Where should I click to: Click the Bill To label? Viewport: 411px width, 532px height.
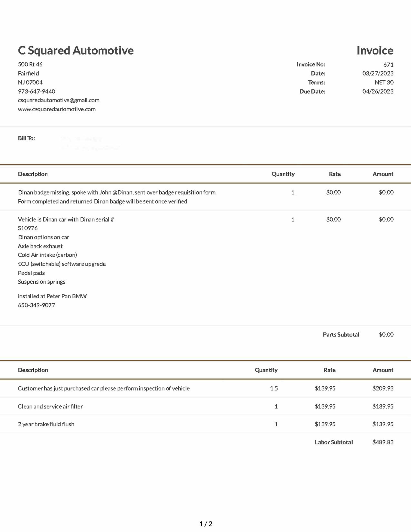(x=26, y=138)
